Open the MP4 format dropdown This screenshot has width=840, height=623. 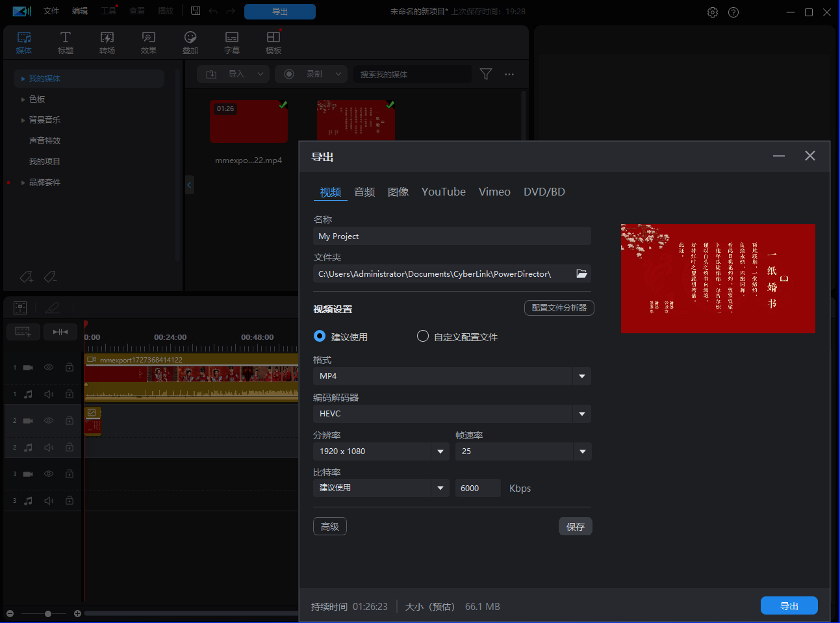pos(581,376)
